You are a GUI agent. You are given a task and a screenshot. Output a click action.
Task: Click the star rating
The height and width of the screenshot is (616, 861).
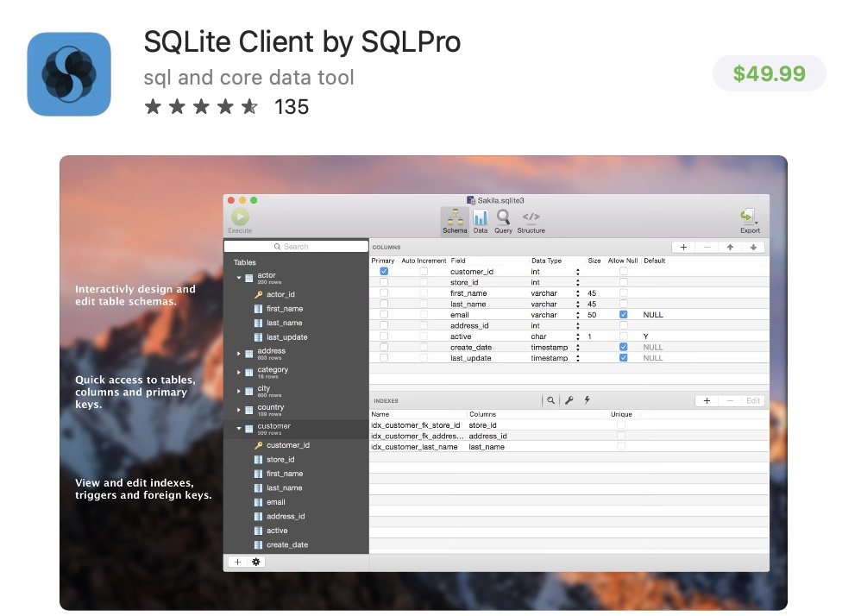(x=201, y=106)
